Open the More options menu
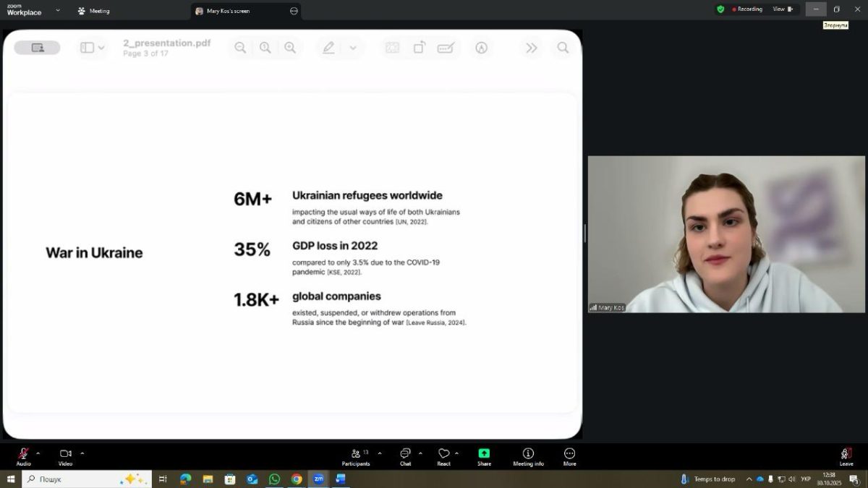Viewport: 868px width, 488px height. click(569, 455)
